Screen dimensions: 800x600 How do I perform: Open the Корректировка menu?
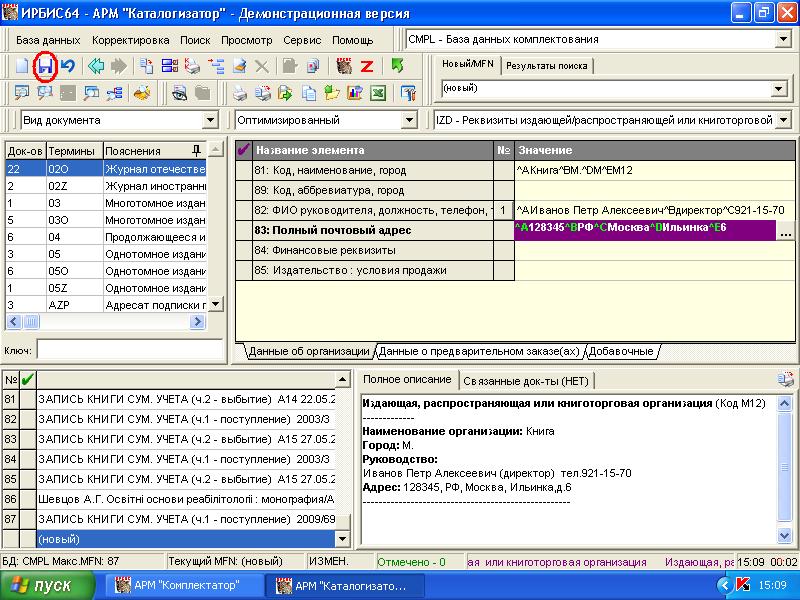131,40
